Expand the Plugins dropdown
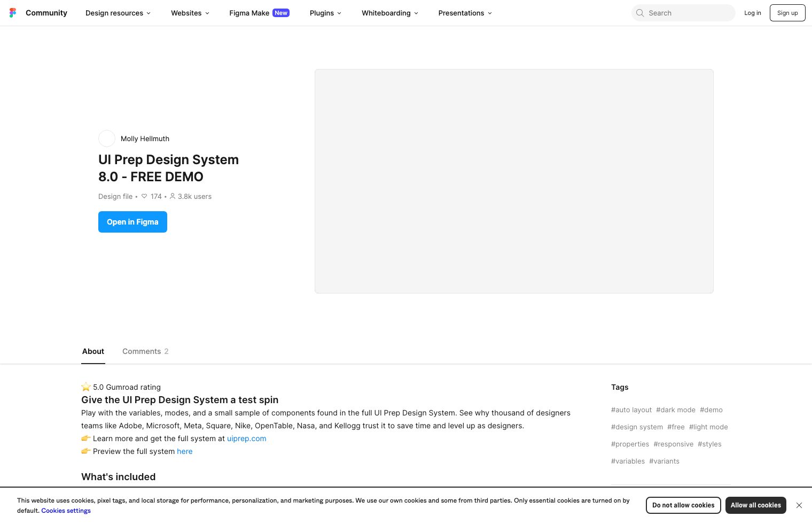 point(325,13)
